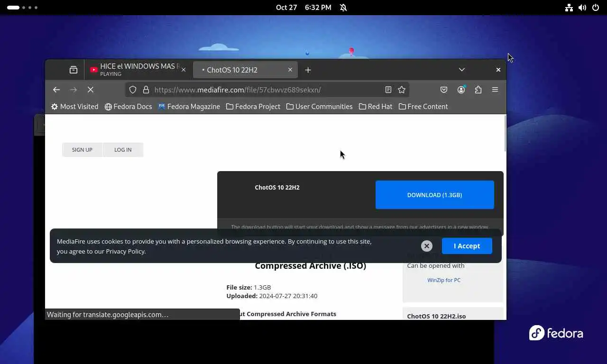This screenshot has height=364, width=607.
Task: Open the extensions puzzle icon
Action: point(478,90)
